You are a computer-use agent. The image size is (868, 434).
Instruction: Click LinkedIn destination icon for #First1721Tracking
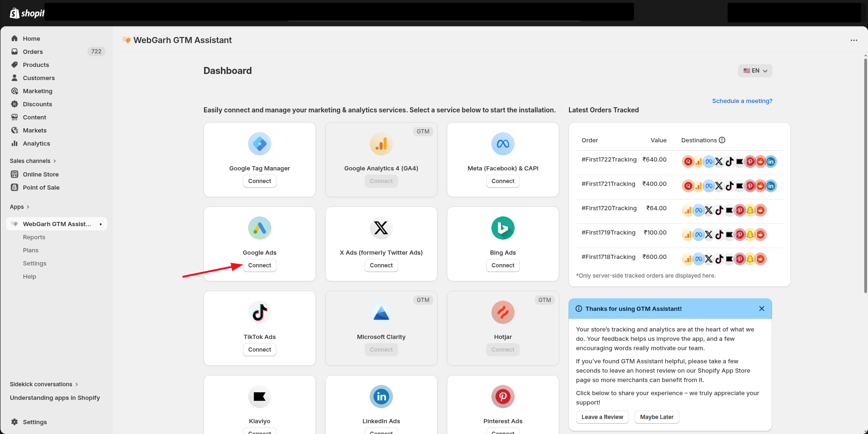point(771,186)
